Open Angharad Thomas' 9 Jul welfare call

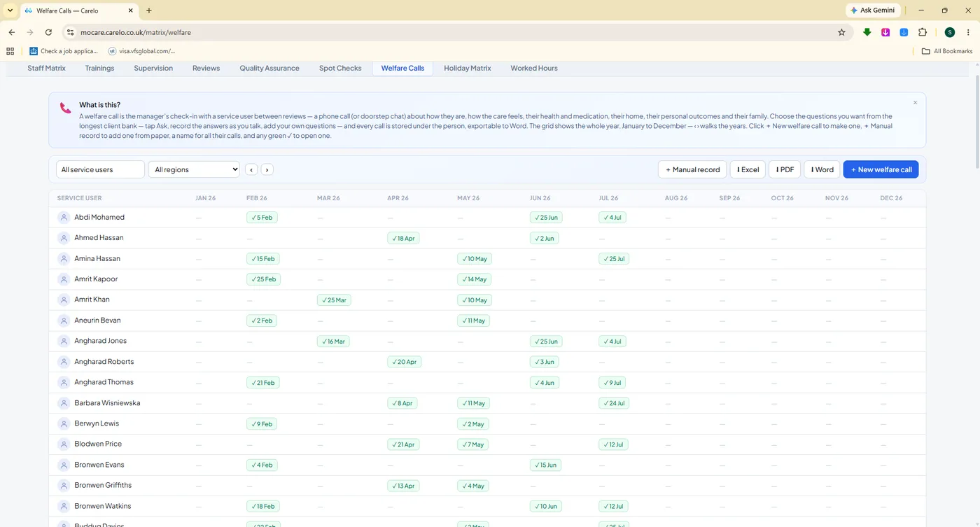click(x=612, y=383)
